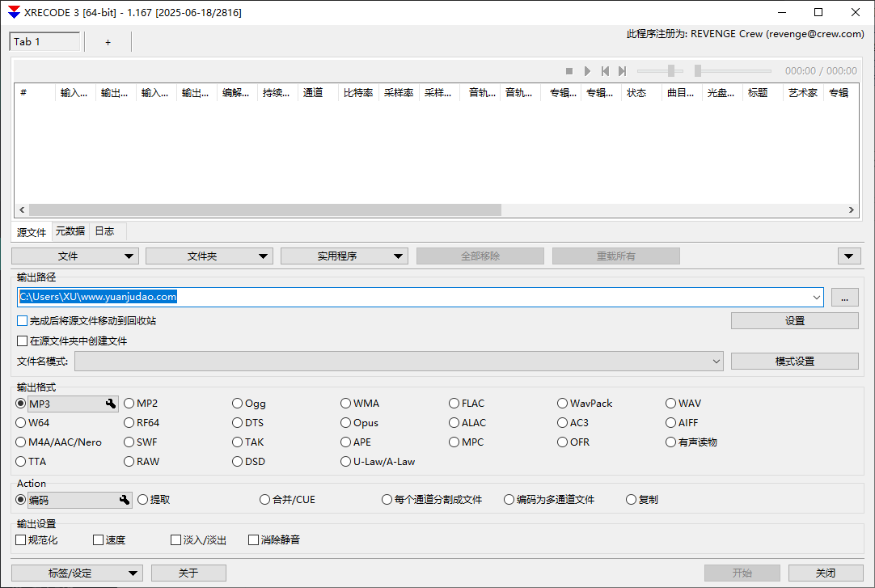Image resolution: width=875 pixels, height=588 pixels.
Task: Add a new tab with plus button
Action: coord(108,42)
